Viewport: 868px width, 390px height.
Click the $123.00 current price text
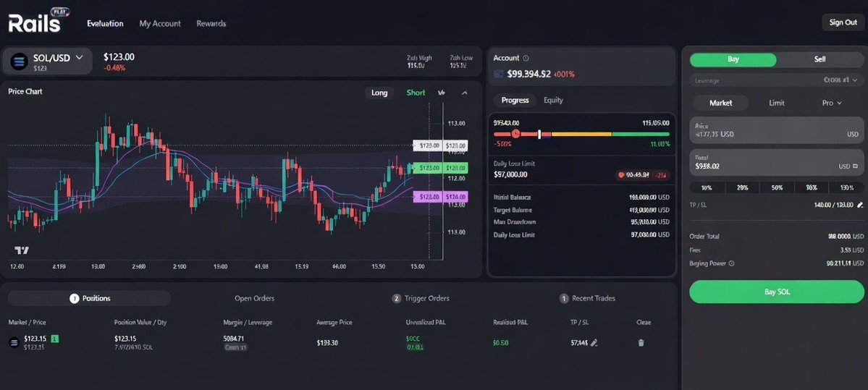click(x=119, y=57)
